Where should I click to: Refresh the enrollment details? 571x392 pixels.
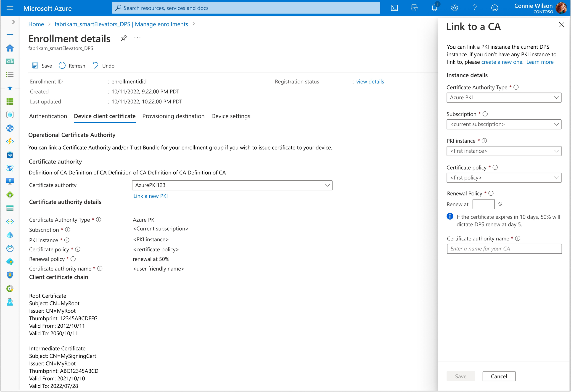click(72, 66)
